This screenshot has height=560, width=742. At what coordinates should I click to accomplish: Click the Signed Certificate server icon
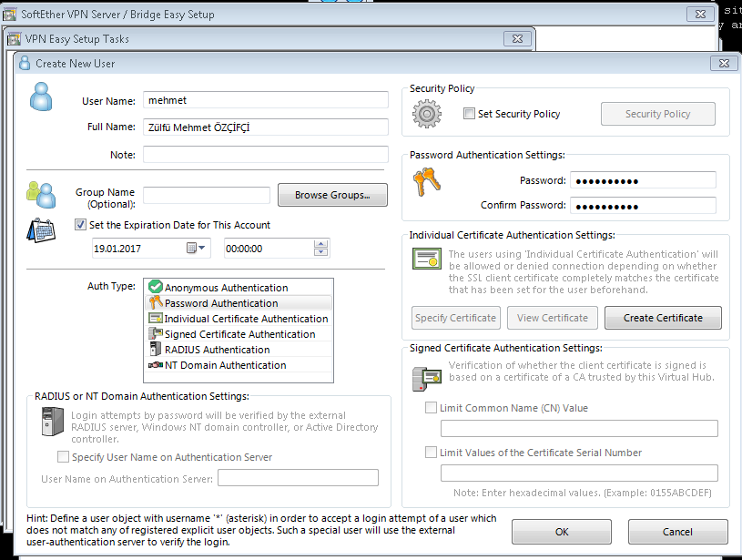[x=427, y=379]
